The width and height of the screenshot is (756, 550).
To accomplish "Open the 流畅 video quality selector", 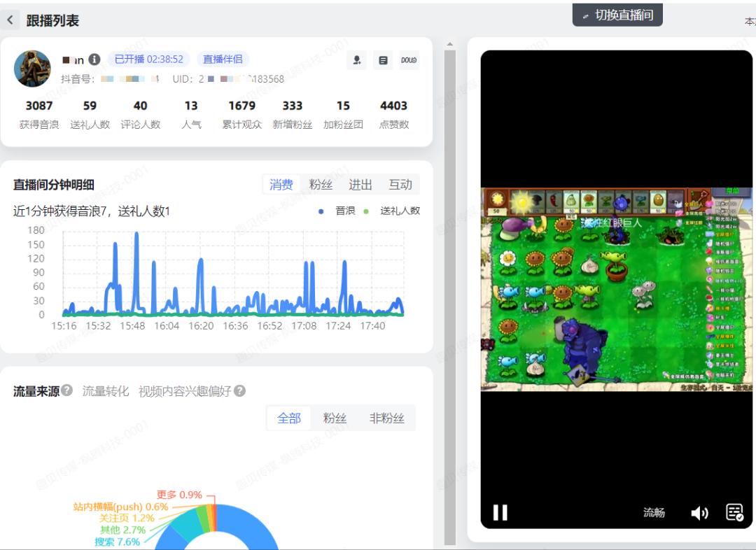I will point(654,513).
